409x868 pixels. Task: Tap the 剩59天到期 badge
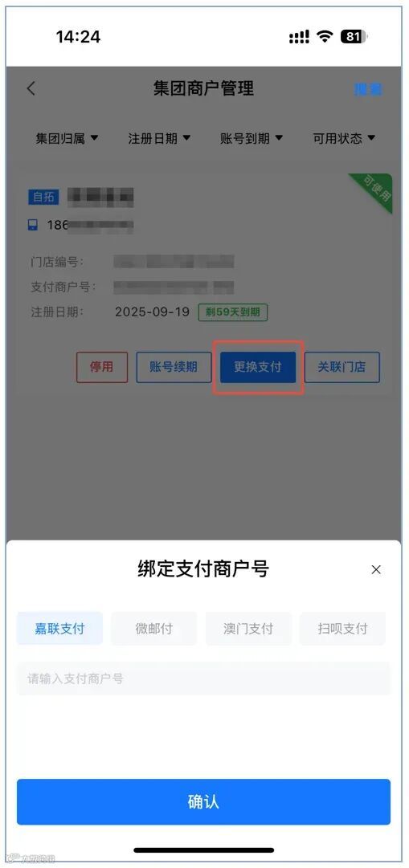point(233,312)
